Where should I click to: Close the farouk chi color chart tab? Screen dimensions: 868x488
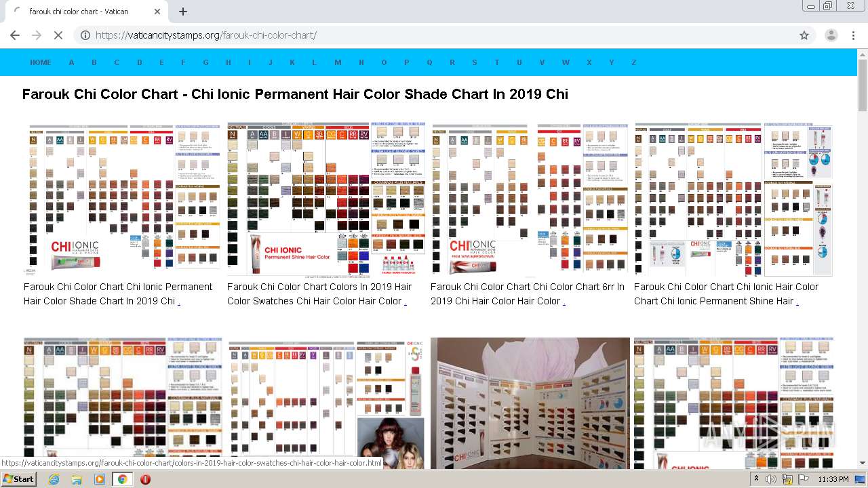pos(157,12)
